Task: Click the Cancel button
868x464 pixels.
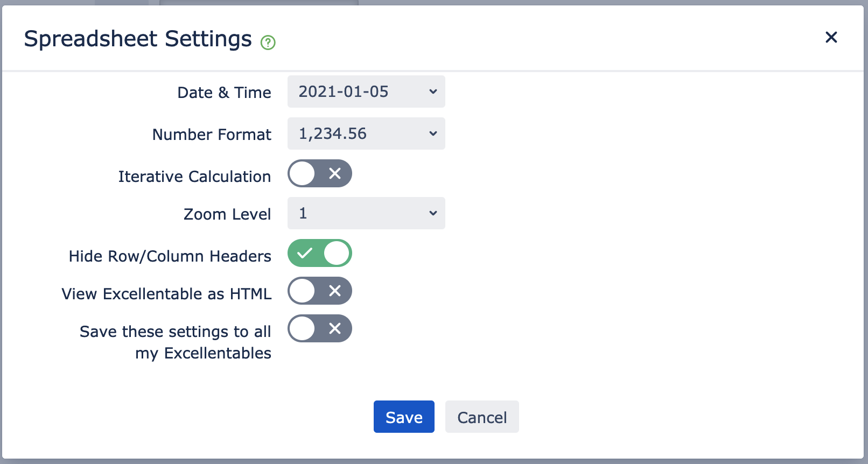Action: (482, 417)
